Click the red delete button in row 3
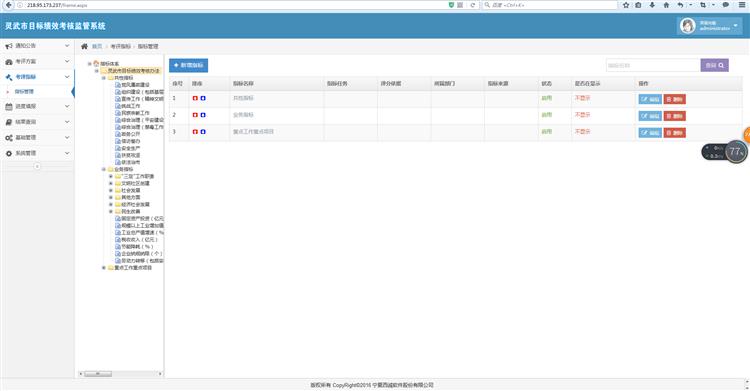 click(674, 133)
